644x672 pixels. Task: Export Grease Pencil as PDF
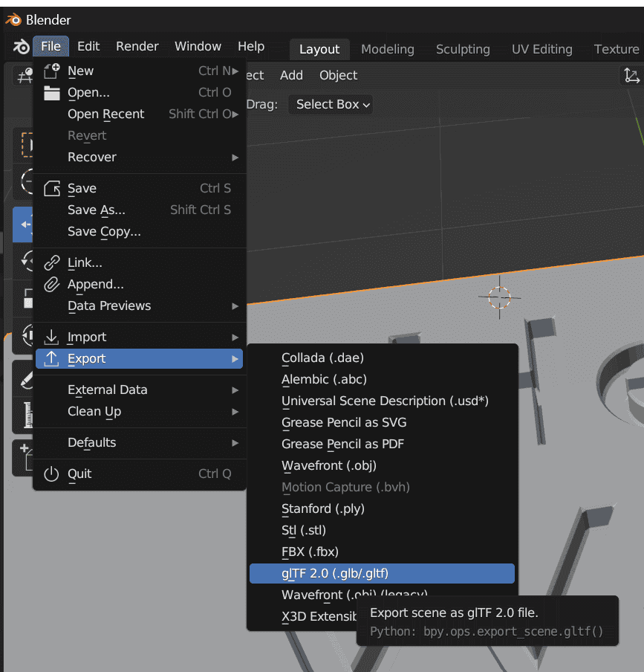(x=382, y=444)
